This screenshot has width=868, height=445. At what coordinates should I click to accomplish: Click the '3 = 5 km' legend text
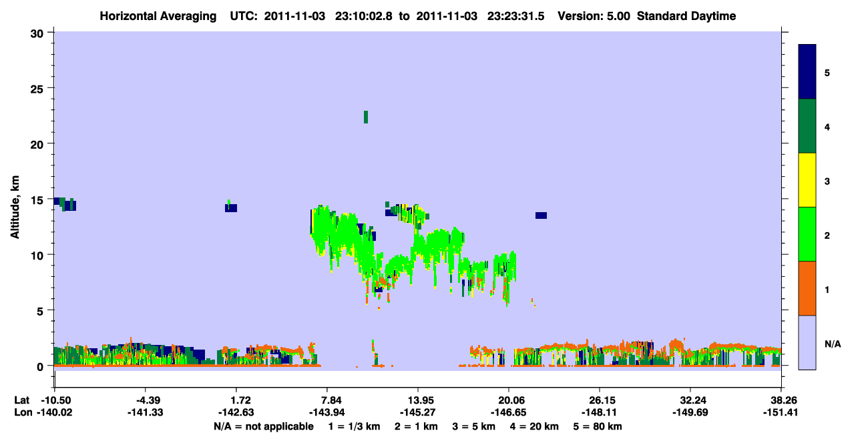474,426
